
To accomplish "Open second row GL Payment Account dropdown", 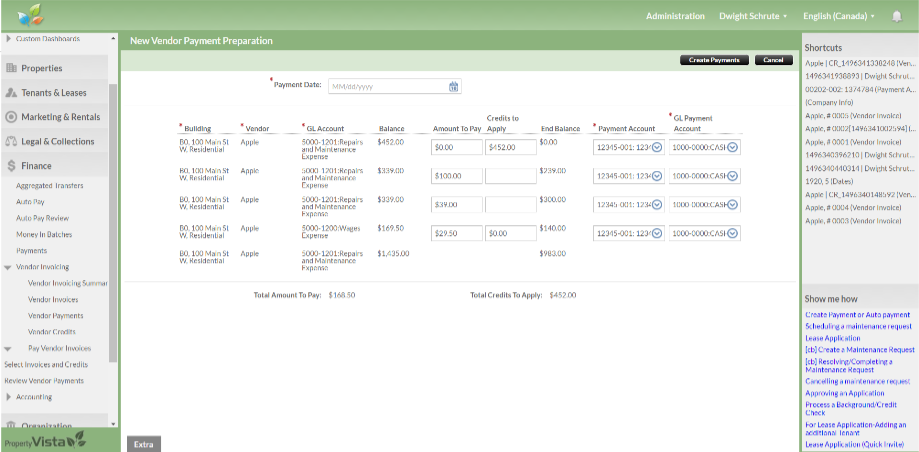I will point(732,176).
